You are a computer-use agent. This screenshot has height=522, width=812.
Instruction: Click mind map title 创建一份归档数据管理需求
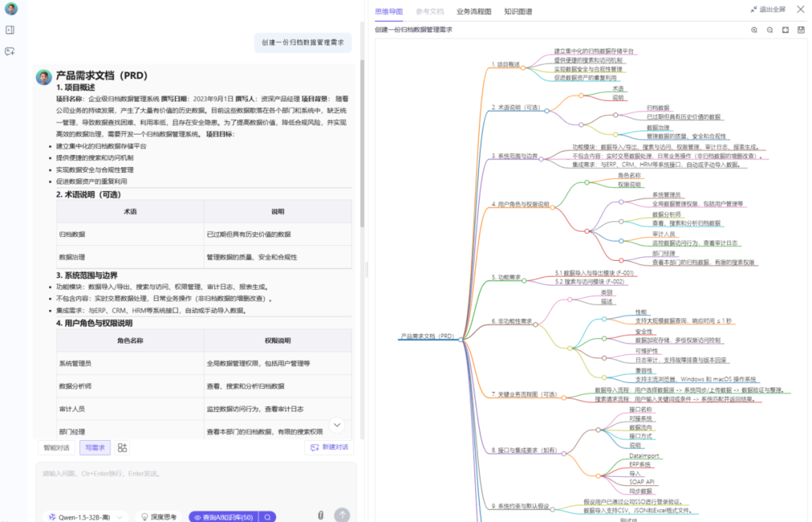(414, 30)
